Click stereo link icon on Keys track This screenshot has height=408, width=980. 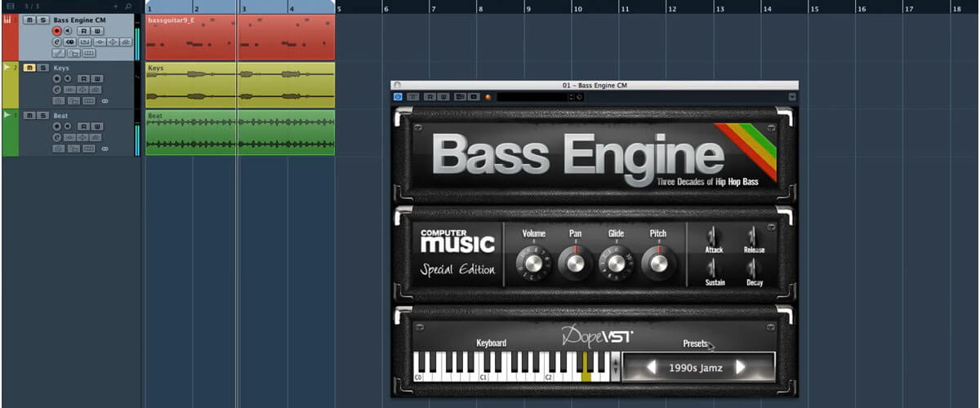coord(105,101)
